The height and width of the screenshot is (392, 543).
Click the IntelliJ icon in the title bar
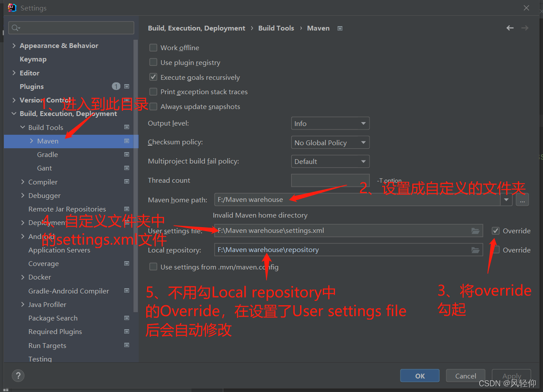(12, 8)
